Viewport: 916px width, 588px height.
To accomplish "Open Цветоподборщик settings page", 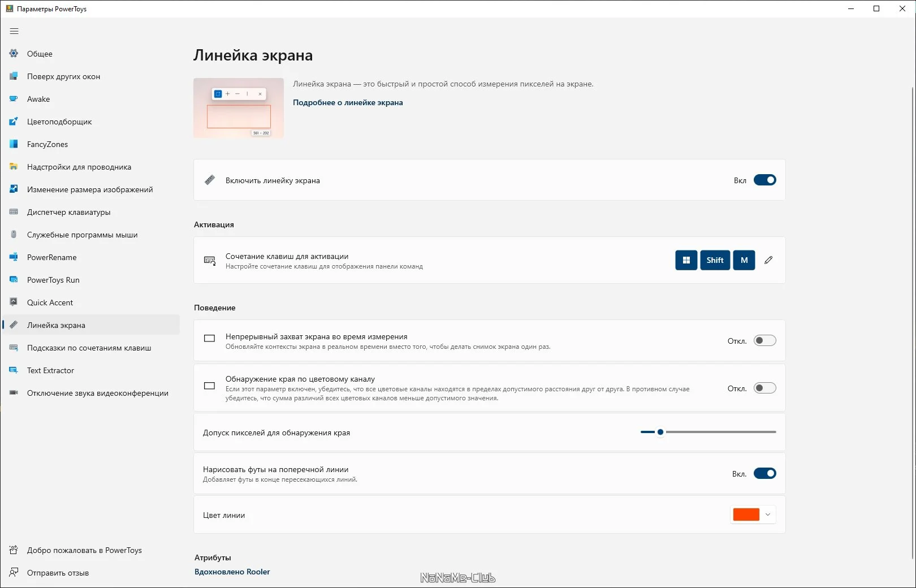I will click(92, 122).
